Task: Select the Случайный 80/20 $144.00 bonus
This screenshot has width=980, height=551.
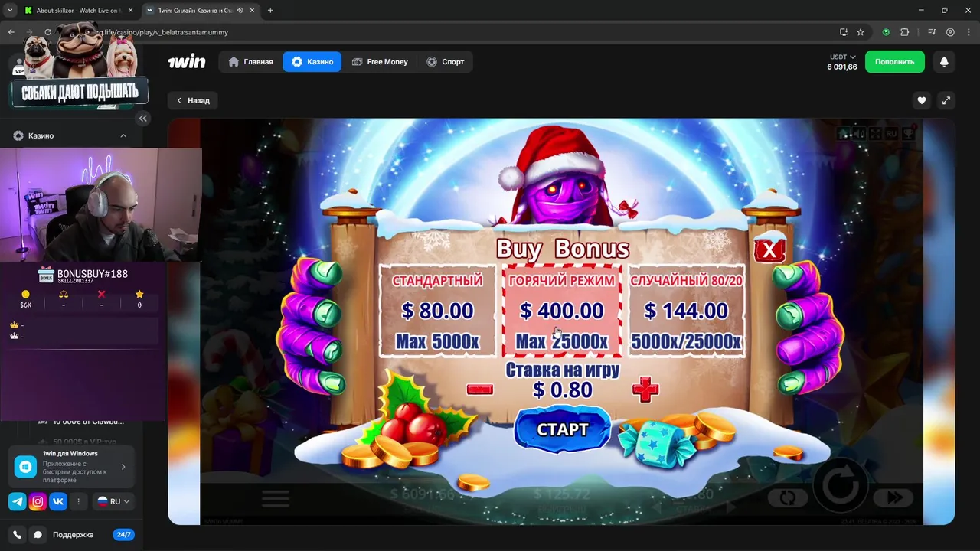Action: coord(686,311)
